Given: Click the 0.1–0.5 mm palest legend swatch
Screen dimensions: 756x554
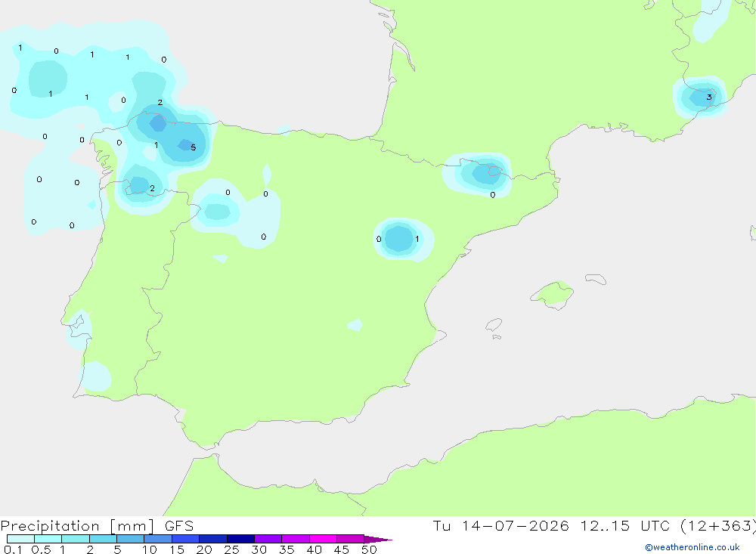Looking at the screenshot, I should tap(20, 539).
